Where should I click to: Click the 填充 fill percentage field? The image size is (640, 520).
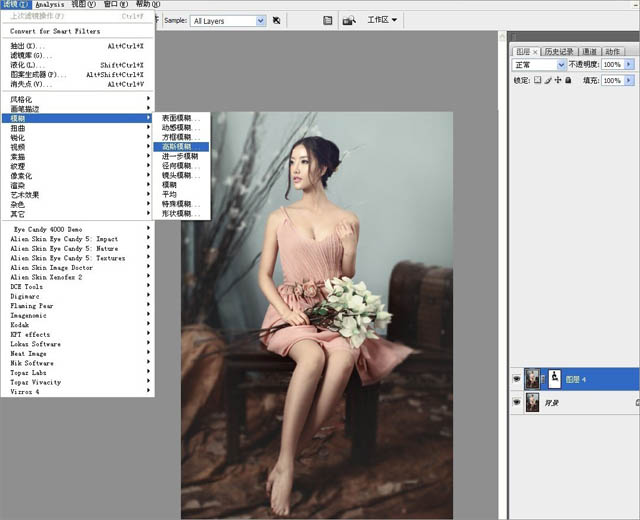[x=612, y=80]
